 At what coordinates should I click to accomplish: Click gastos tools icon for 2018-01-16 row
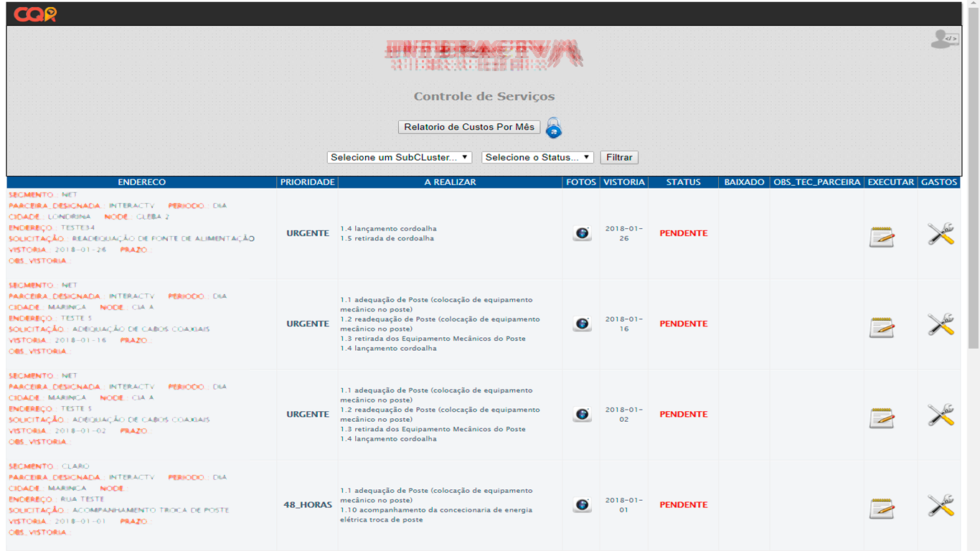click(x=940, y=324)
